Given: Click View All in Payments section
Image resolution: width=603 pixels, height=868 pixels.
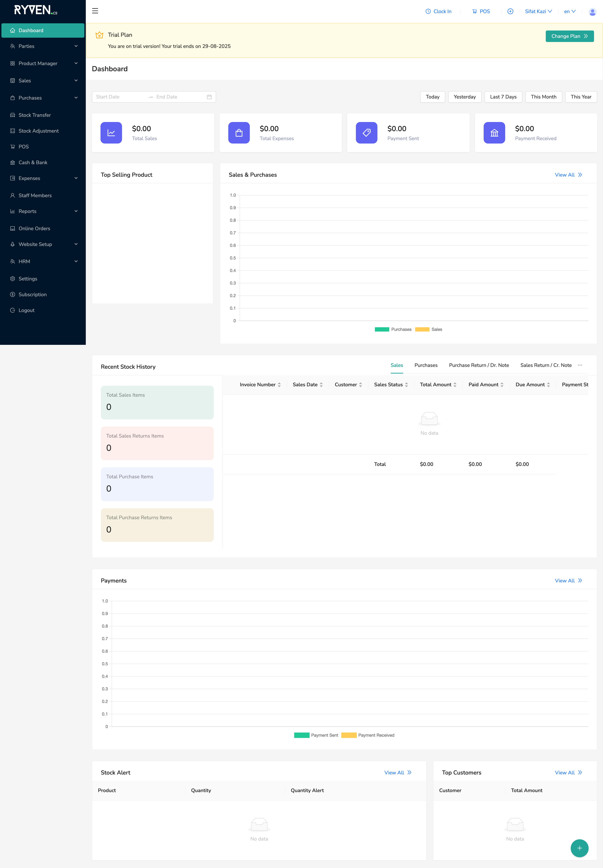Looking at the screenshot, I should 568,581.
